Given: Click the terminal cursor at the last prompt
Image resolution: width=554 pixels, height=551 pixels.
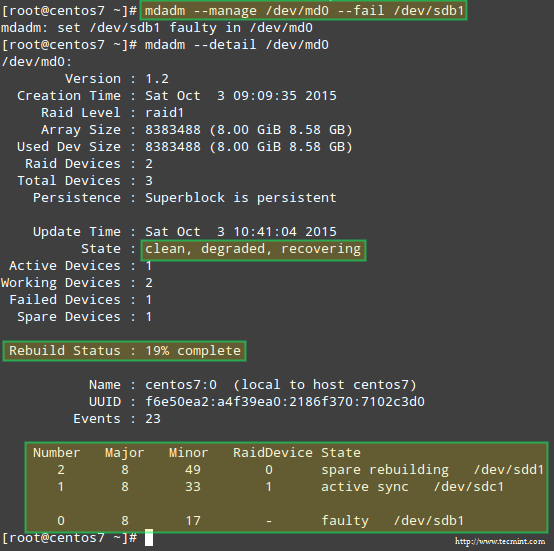Looking at the screenshot, I should 149,538.
